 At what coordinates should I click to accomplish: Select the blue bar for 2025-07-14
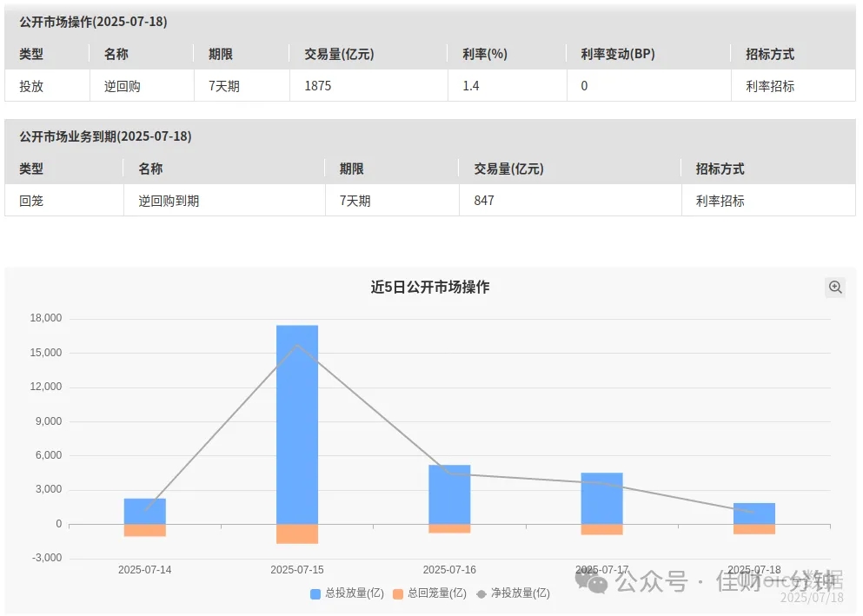145,511
